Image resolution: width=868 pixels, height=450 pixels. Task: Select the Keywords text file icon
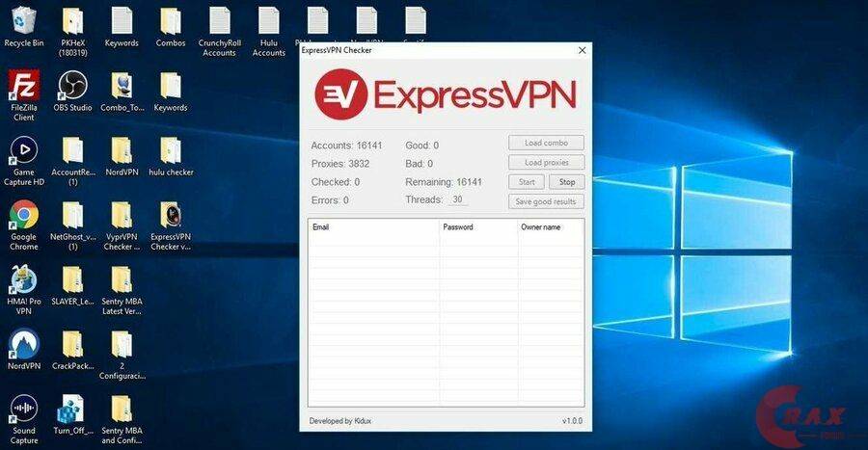122,27
